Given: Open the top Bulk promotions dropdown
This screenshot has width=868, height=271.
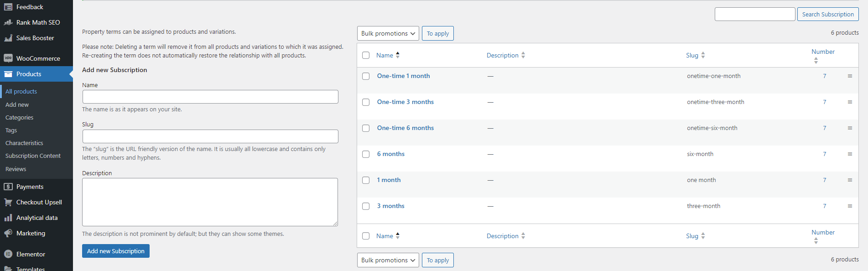Looking at the screenshot, I should pos(388,33).
